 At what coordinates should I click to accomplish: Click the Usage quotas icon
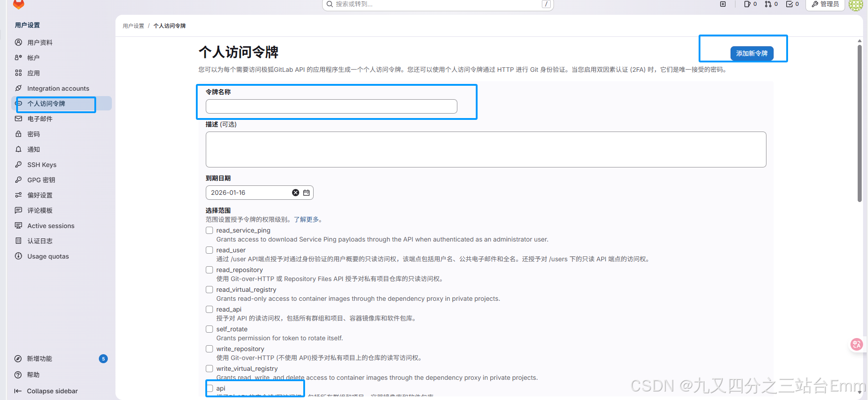[x=18, y=256]
